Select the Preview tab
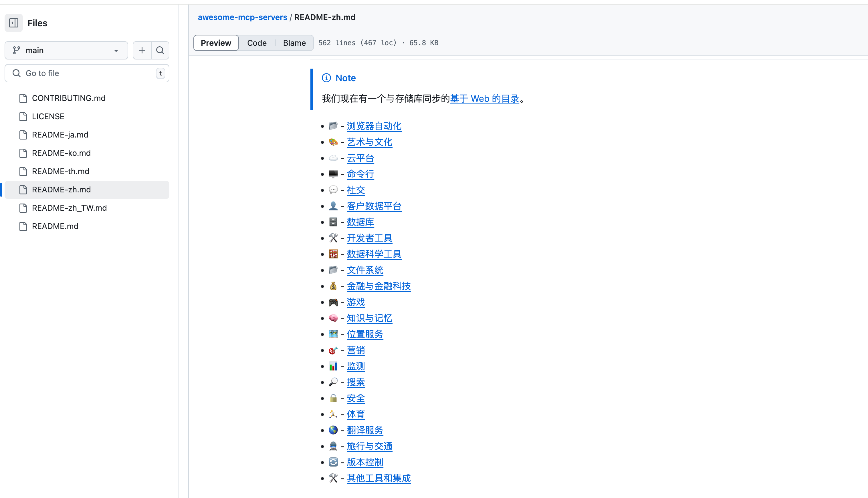This screenshot has height=498, width=868. [216, 43]
